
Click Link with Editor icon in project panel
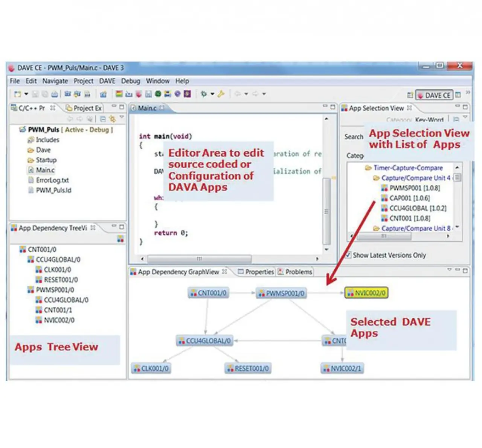[112, 119]
